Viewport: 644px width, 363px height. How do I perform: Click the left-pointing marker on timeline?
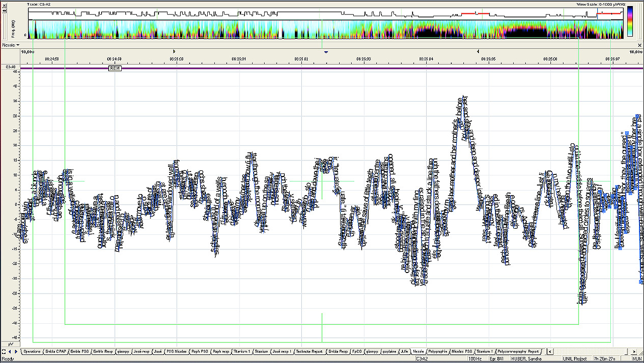click(477, 51)
